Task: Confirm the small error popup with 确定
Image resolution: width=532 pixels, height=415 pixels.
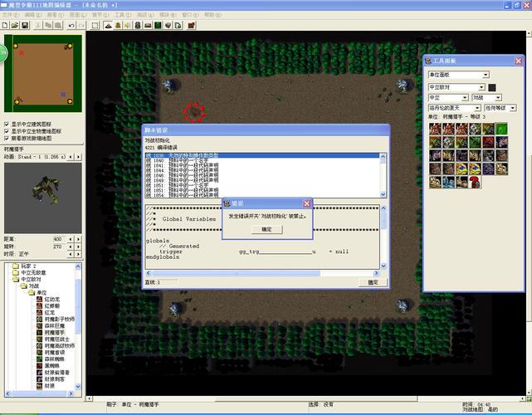Action: (266, 230)
